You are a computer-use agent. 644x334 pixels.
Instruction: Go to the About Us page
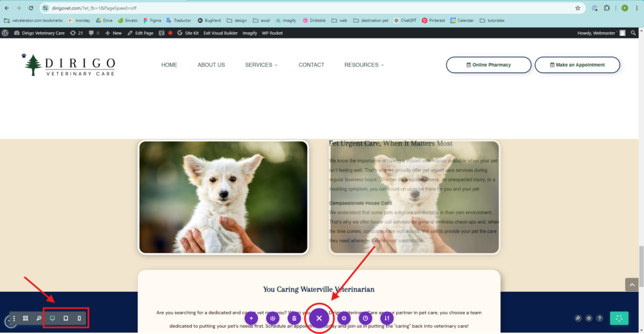(x=211, y=65)
